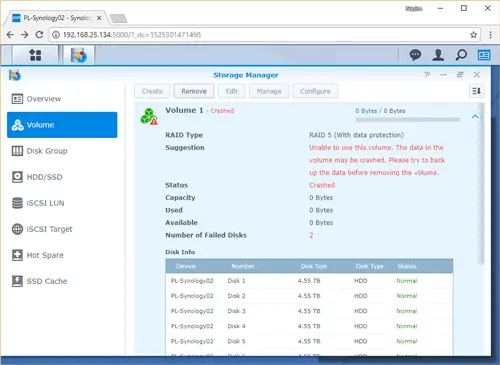Viewport: 500px width, 365px height.
Task: Reload the browser page
Action: click(x=39, y=35)
